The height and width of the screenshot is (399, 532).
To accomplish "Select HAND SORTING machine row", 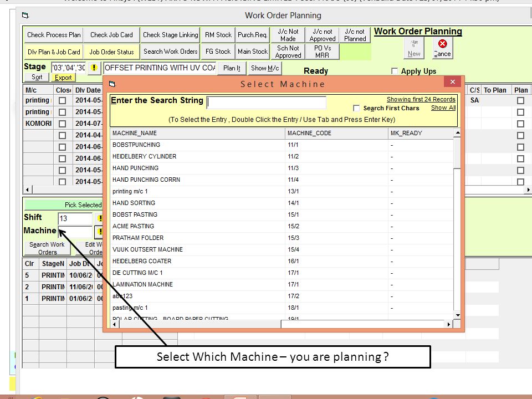I will [282, 203].
